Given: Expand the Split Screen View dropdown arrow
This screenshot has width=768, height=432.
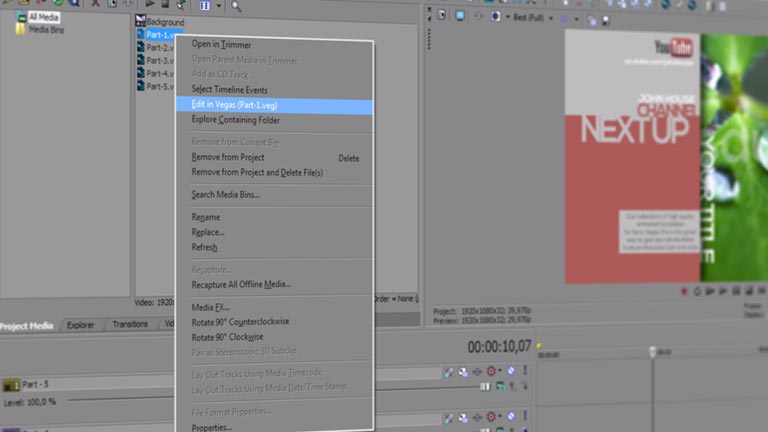Looking at the screenshot, I should tap(507, 17).
